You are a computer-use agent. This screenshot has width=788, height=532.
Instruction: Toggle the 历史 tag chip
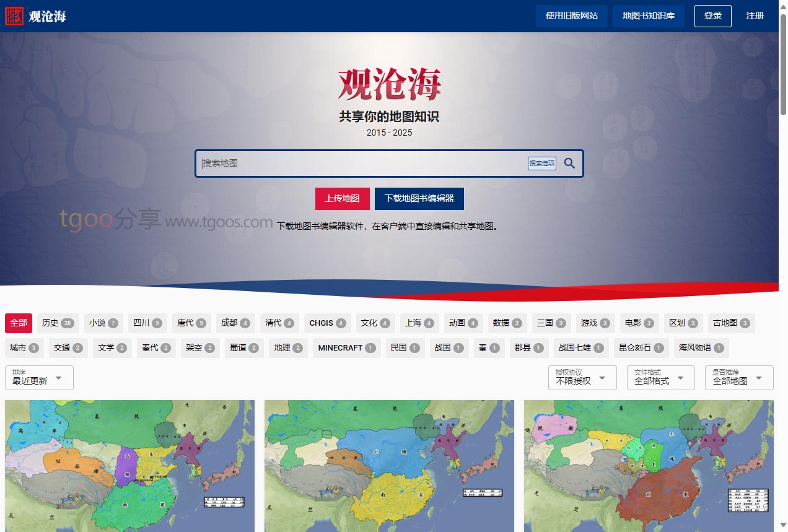tap(58, 323)
